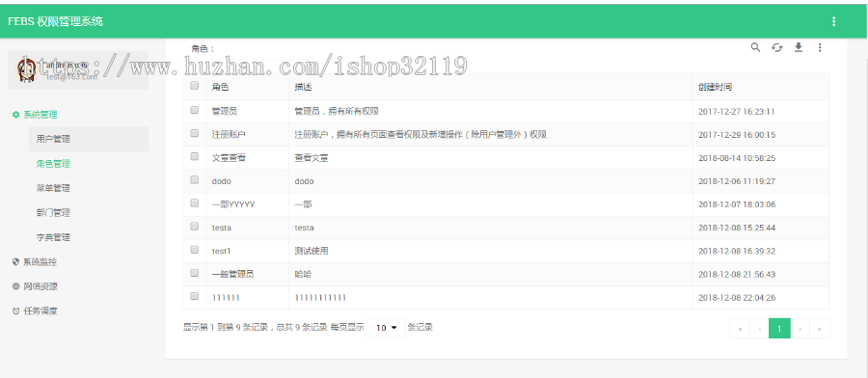Click the timestamp 2018-12-08 22:04:26

(737, 297)
